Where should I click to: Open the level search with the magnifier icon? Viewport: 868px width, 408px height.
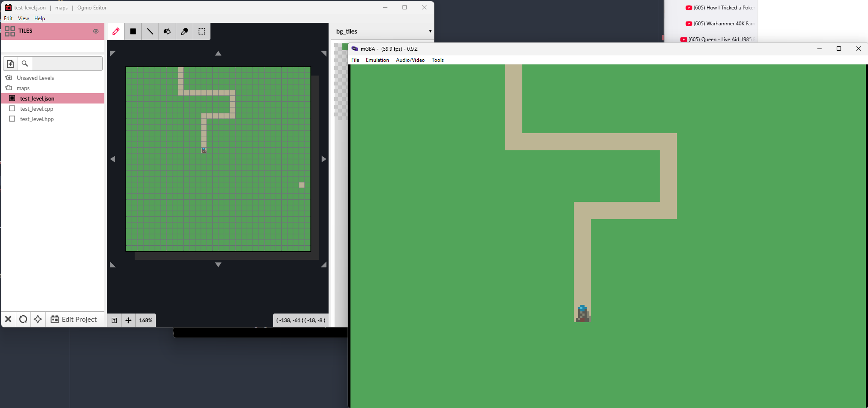(24, 63)
